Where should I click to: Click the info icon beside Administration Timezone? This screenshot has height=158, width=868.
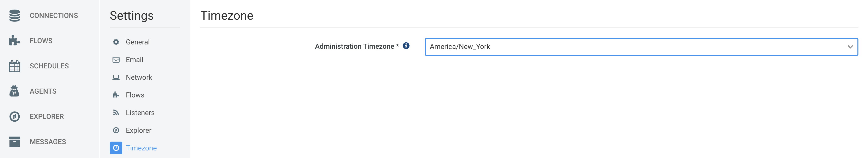pyautogui.click(x=406, y=46)
